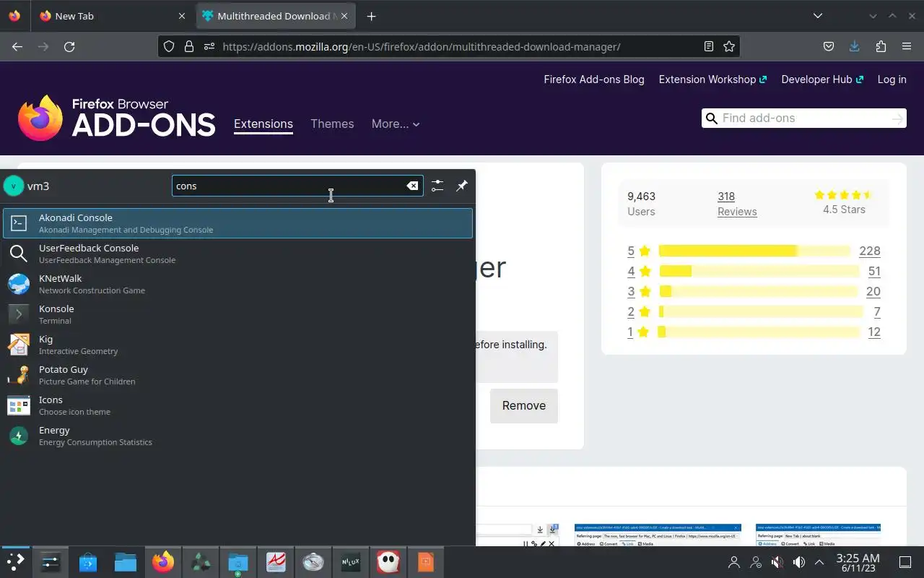Pin the application launcher open
Image resolution: width=924 pixels, height=578 pixels.
point(462,186)
